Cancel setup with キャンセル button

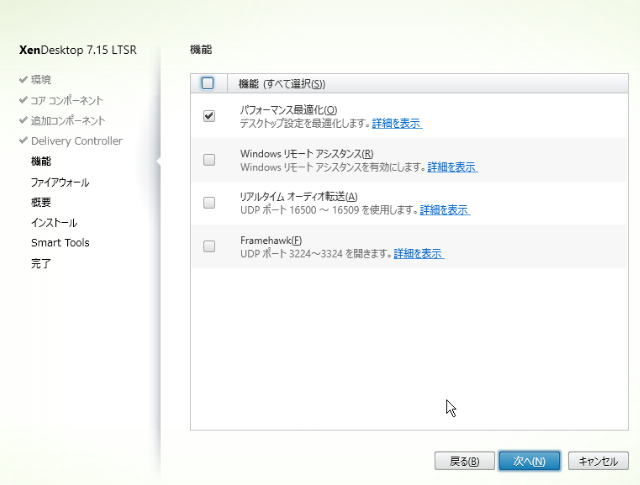(598, 461)
